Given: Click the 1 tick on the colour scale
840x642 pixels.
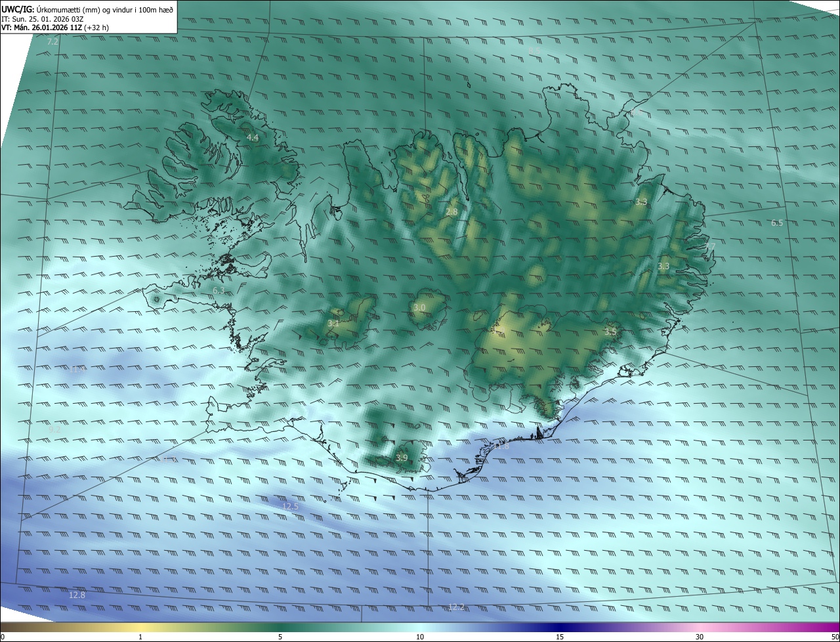Looking at the screenshot, I should pos(140,637).
